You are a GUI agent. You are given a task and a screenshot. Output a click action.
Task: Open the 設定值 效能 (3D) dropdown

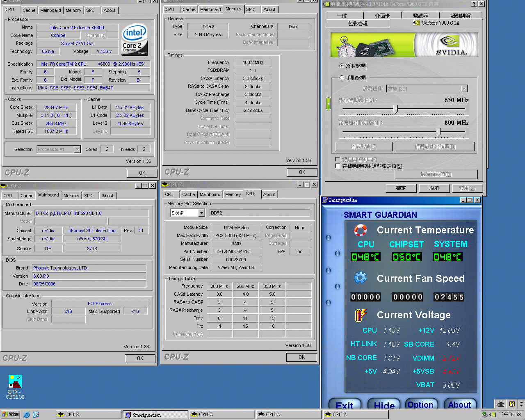pos(464,89)
